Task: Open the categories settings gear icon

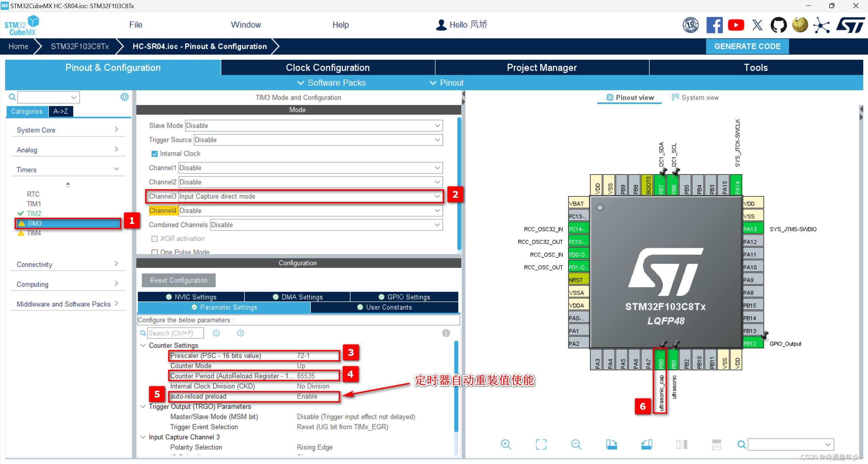Action: 124,97
